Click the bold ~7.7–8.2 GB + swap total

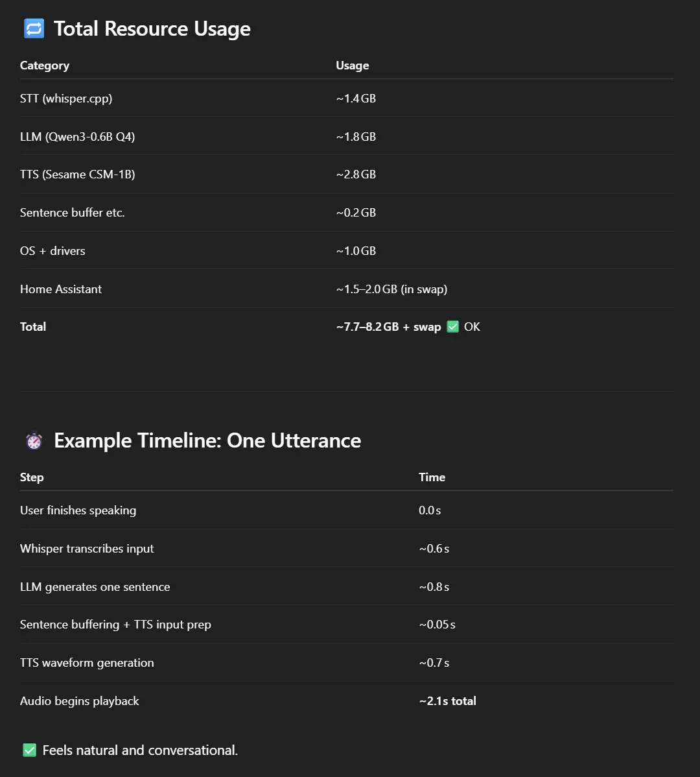point(389,326)
